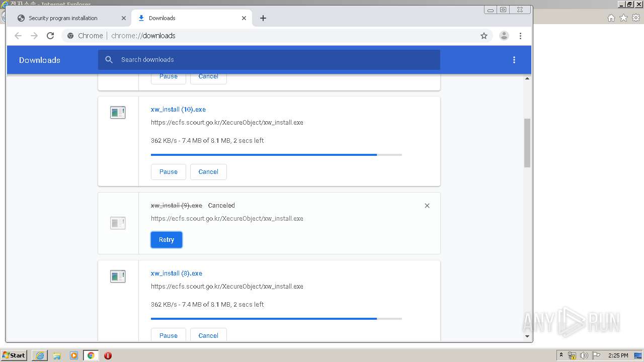
Task: Click file icon for xw_install (8).exe
Action: 118,277
